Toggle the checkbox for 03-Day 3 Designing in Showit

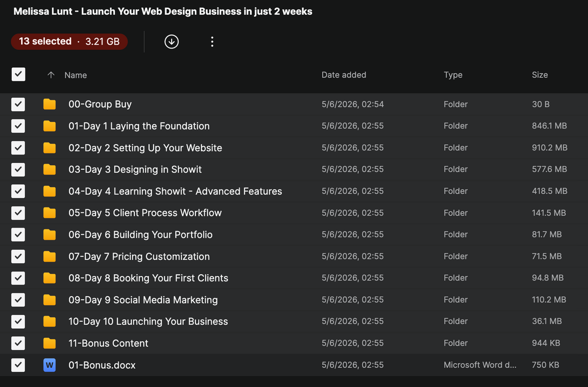coord(18,169)
